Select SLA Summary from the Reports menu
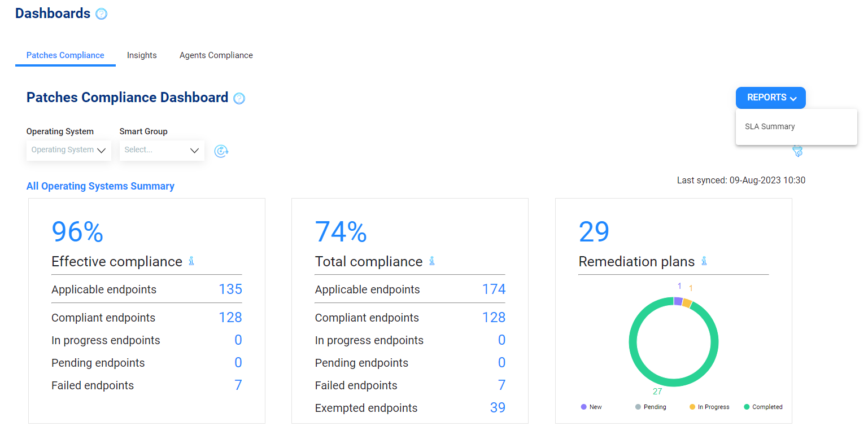Screen dimensions: 868x435 pyautogui.click(x=770, y=126)
